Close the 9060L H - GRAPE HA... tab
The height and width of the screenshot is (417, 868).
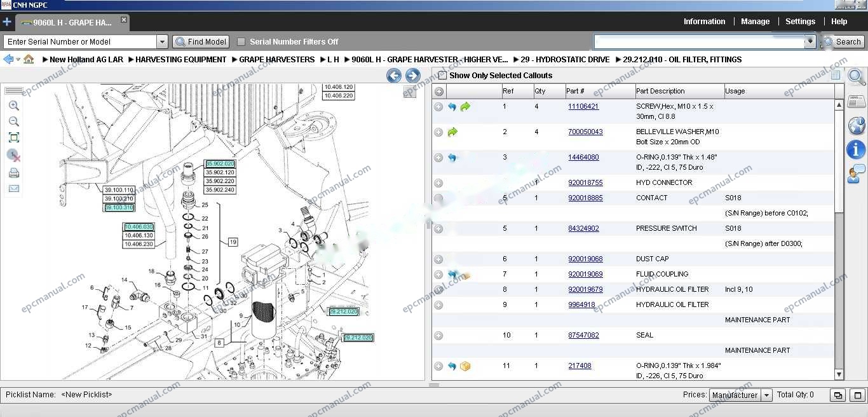click(124, 20)
